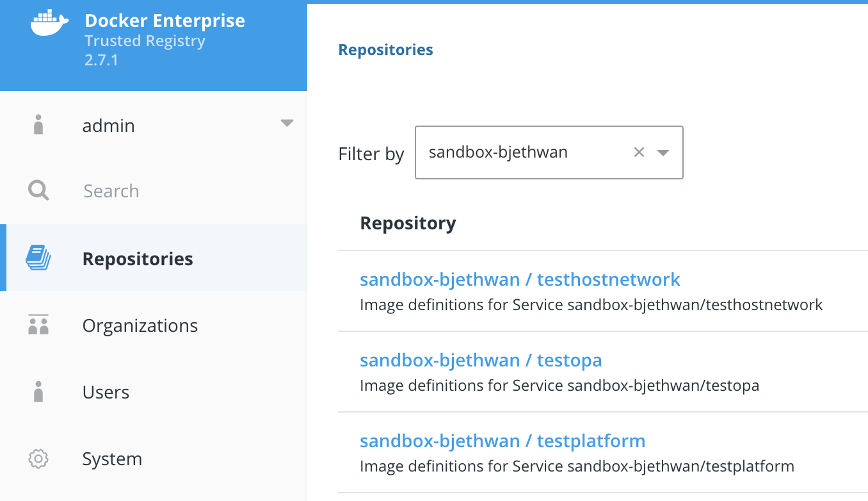Select the admin user profile icon
868x501 pixels.
38,125
